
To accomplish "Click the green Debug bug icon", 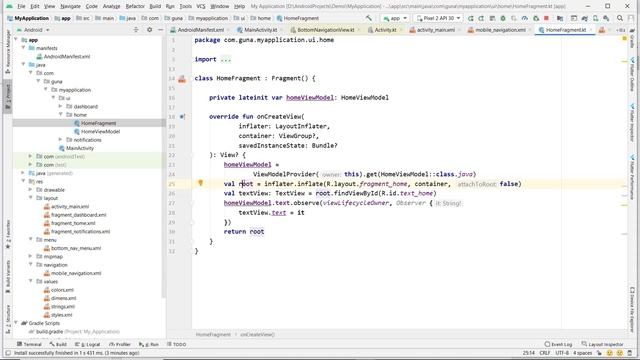I will 503,18.
